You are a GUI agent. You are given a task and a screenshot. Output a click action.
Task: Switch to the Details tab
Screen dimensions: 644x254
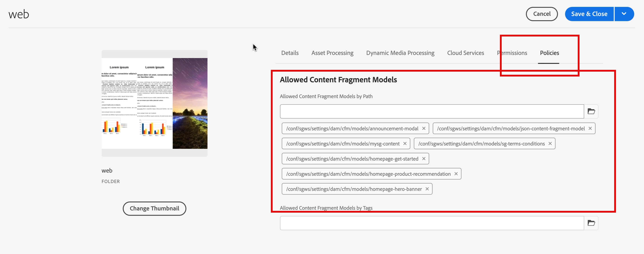[x=290, y=53]
